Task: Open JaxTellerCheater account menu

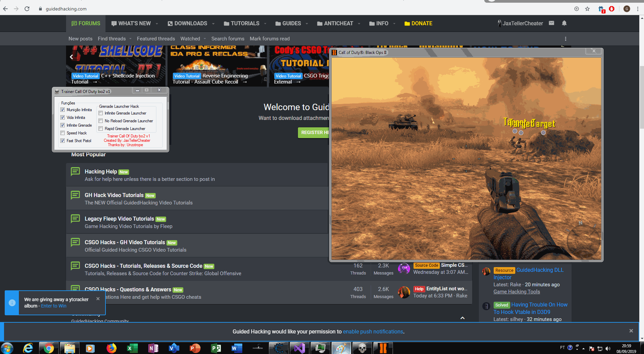Action: click(520, 24)
